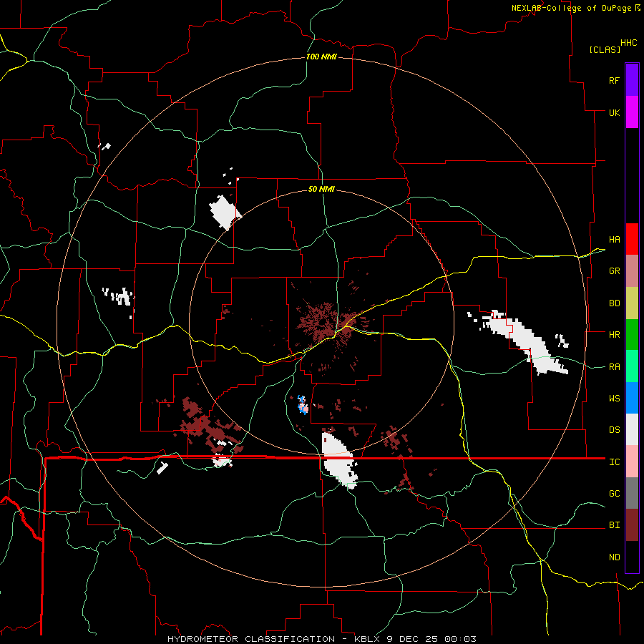Image resolution: width=644 pixels, height=644 pixels.
Task: Click the GC legend label
Action: coord(615,494)
